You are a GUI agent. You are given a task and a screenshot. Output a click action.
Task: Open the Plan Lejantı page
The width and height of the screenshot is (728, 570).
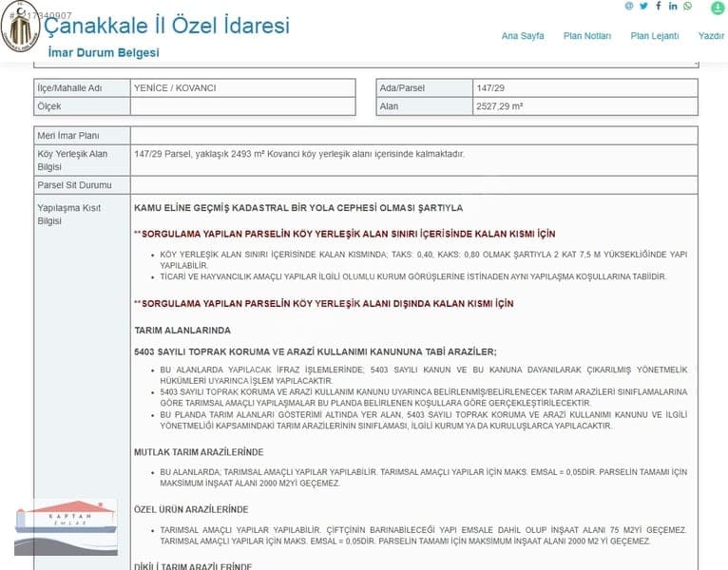[x=655, y=36]
